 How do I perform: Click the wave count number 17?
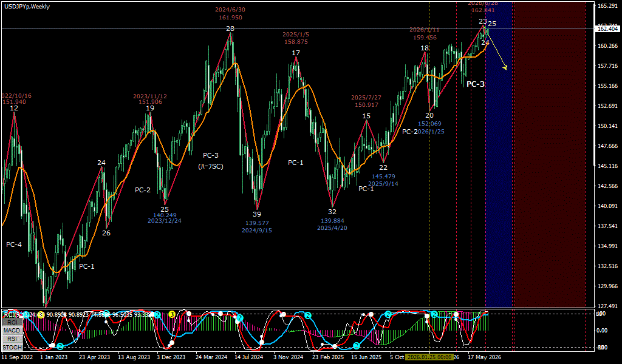tap(296, 53)
